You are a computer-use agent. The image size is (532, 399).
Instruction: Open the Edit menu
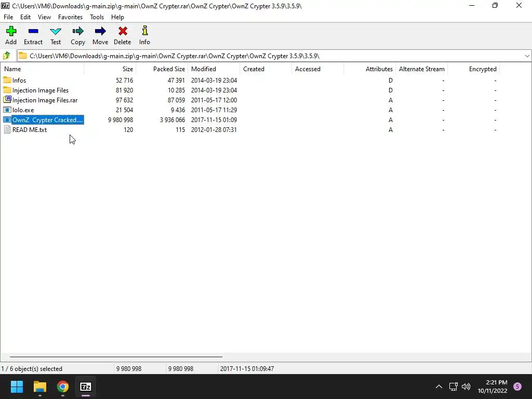pos(25,17)
